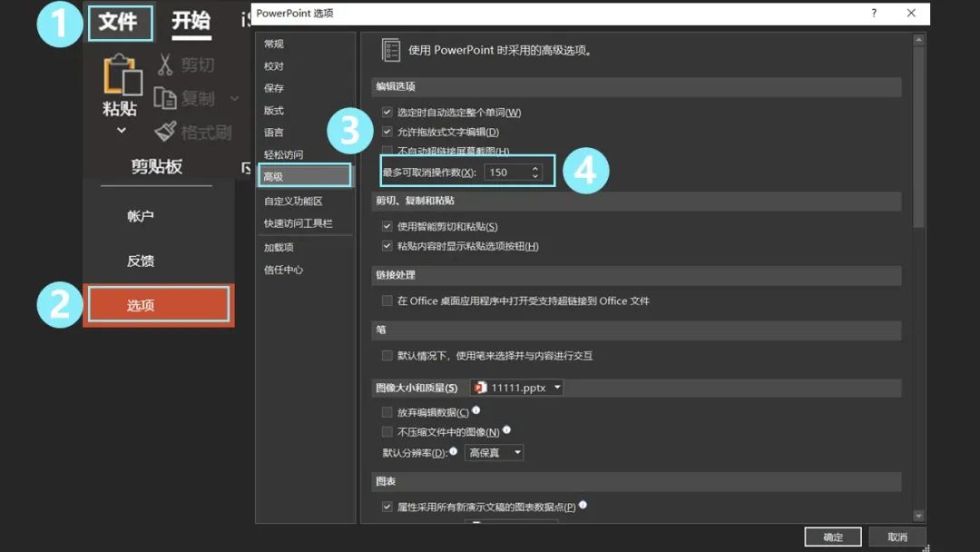
Task: Toggle 属性采用所有新演示文稿的图表数据点 checkbox
Action: [x=387, y=507]
